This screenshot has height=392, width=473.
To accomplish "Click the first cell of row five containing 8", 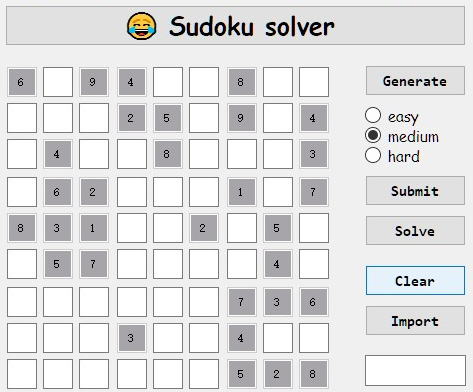I will pos(22,228).
